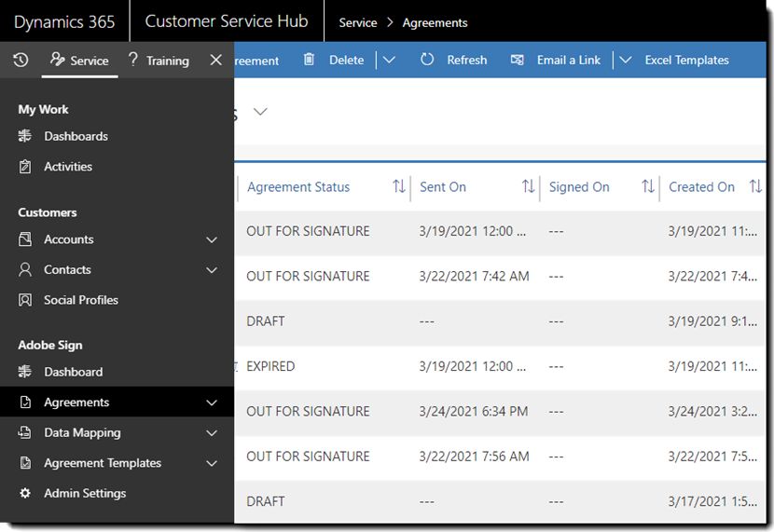Open the recent items history icon
Viewport: 774px width, 532px height.
(21, 61)
